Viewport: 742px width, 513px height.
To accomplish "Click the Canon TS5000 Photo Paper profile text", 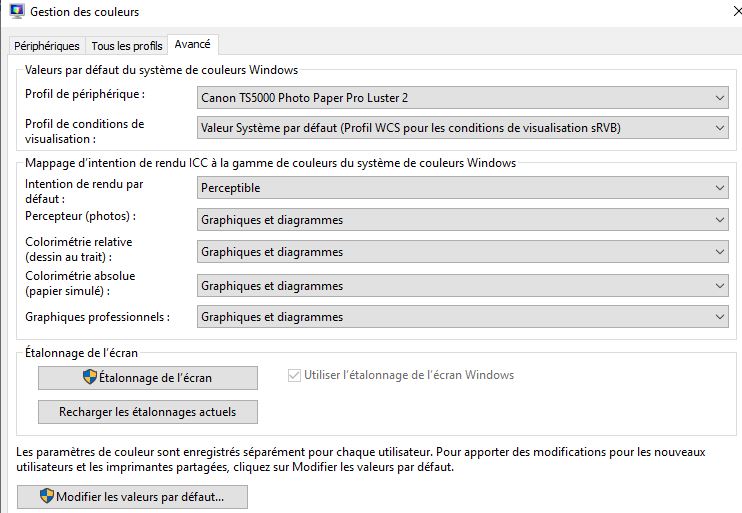I will pyautogui.click(x=305, y=97).
